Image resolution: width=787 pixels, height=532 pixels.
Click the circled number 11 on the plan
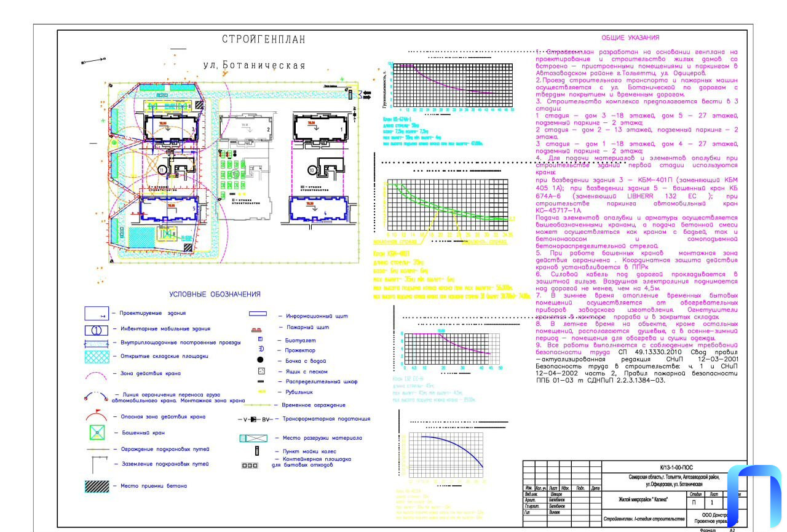tap(163, 169)
